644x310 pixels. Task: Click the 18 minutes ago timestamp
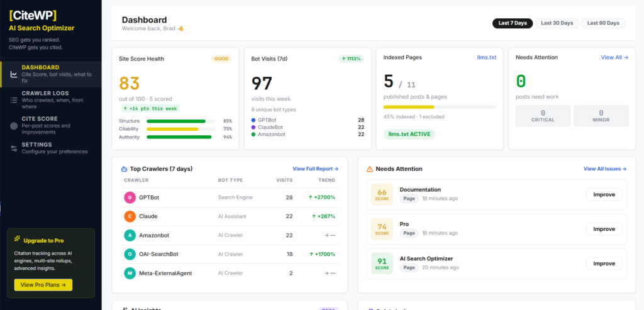click(440, 199)
